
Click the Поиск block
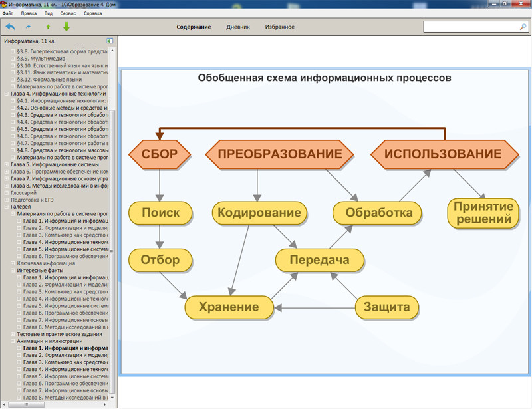pos(160,213)
